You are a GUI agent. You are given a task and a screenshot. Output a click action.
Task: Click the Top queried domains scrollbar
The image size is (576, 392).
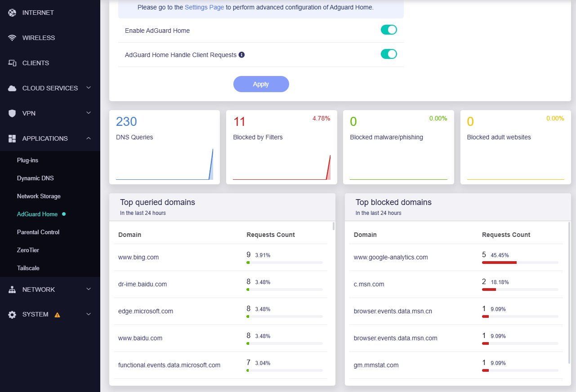(x=333, y=226)
